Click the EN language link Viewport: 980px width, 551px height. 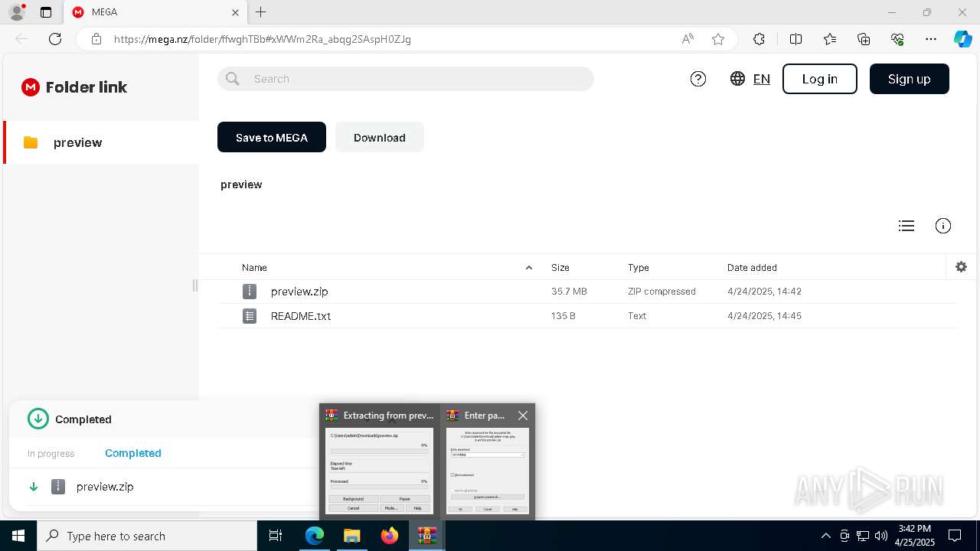[x=762, y=79]
